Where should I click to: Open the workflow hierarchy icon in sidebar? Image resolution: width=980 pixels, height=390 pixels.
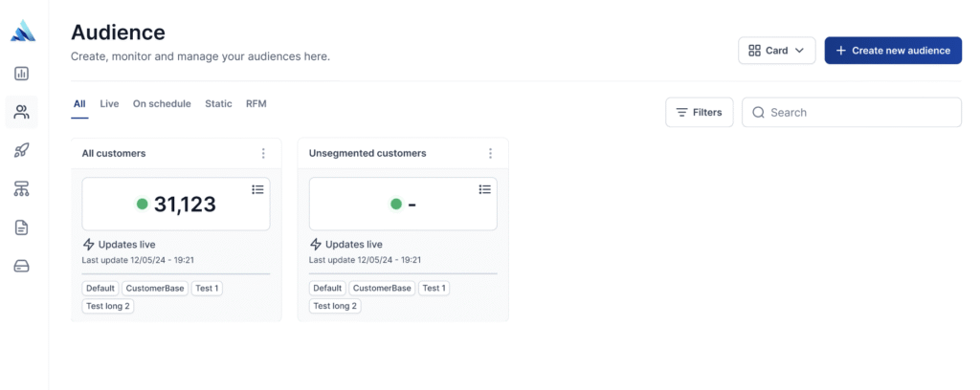pos(21,188)
